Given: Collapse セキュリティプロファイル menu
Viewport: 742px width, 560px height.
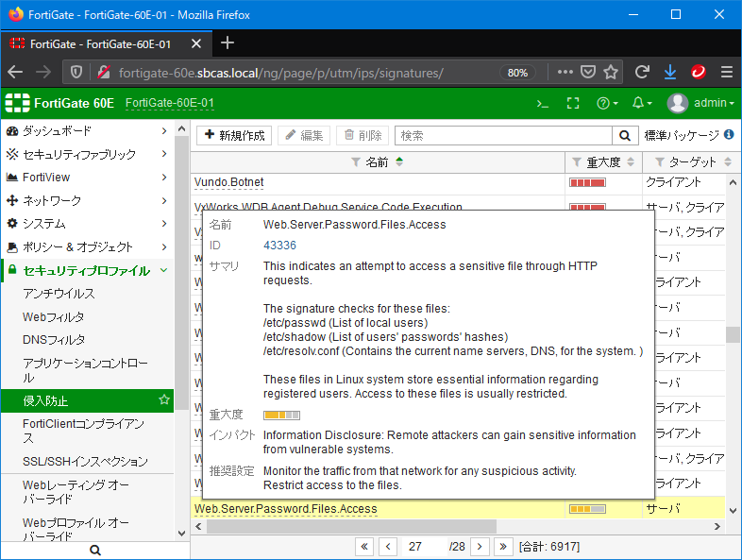Looking at the screenshot, I should click(x=87, y=270).
